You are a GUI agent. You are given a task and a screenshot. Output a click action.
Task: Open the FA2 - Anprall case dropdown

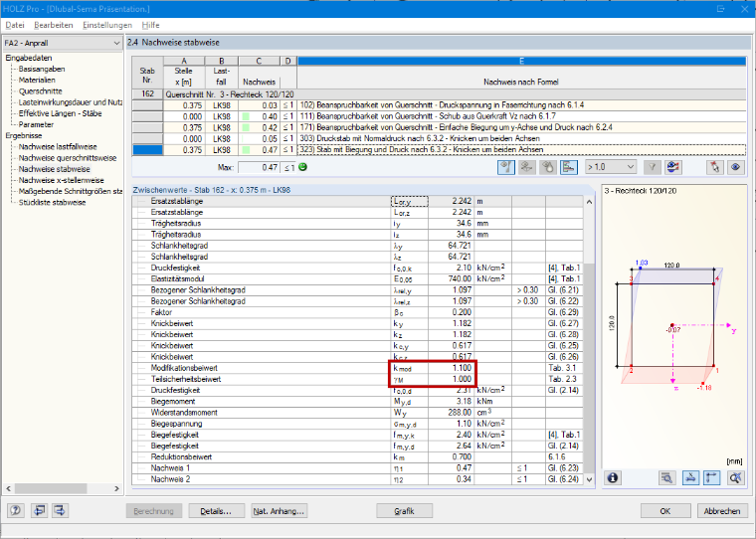point(63,43)
